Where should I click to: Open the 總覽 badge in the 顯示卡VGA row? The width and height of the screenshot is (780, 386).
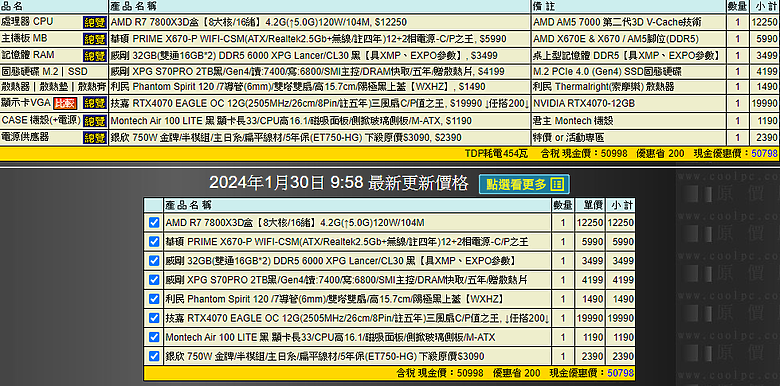[x=95, y=103]
